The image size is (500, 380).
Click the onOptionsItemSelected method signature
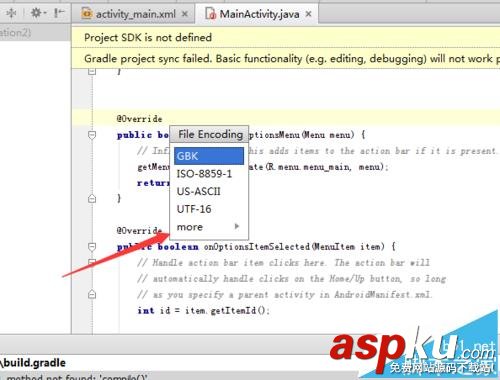(x=257, y=247)
